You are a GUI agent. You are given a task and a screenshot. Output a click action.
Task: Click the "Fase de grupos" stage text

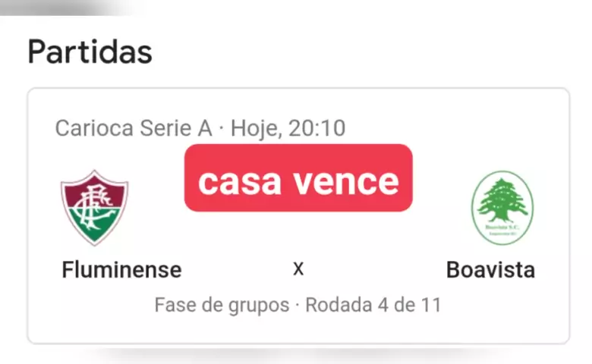pos(222,305)
